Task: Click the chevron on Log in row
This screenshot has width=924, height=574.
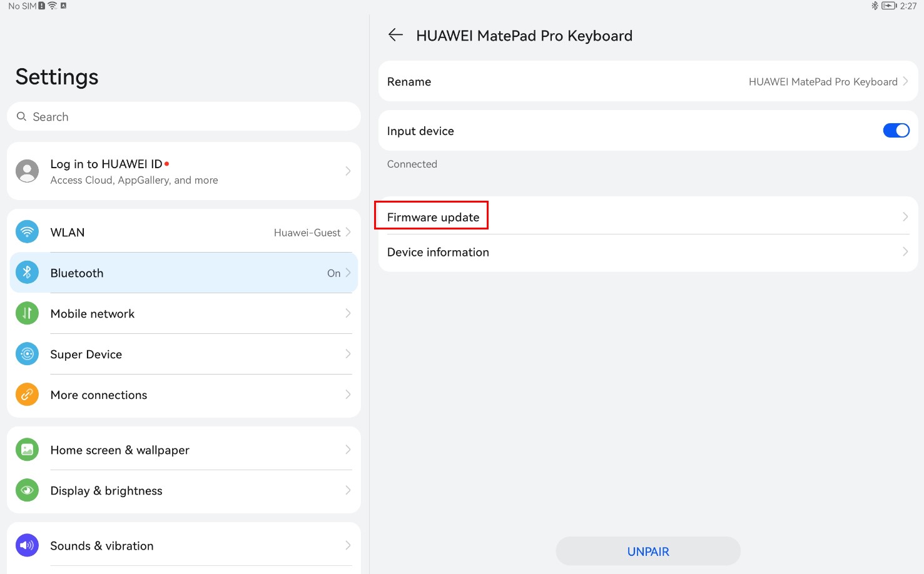Action: (x=348, y=171)
